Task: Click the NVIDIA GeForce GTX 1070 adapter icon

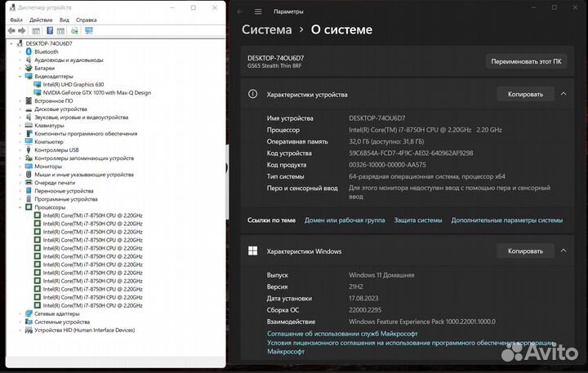Action: coord(38,92)
